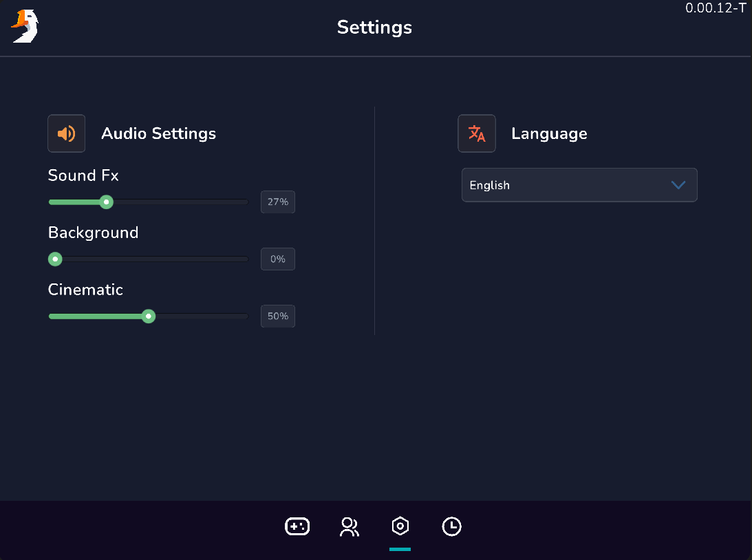Image resolution: width=752 pixels, height=560 pixels.
Task: Open the English language dropdown
Action: (x=579, y=185)
